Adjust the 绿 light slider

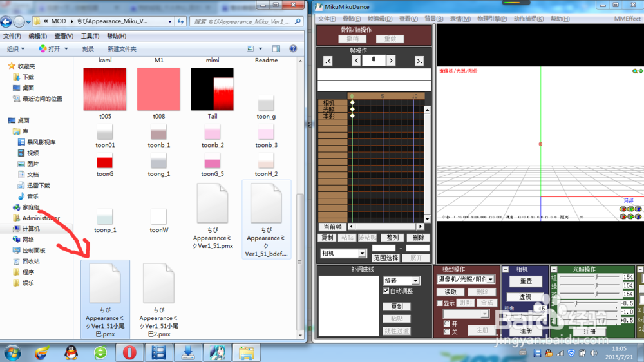point(590,285)
